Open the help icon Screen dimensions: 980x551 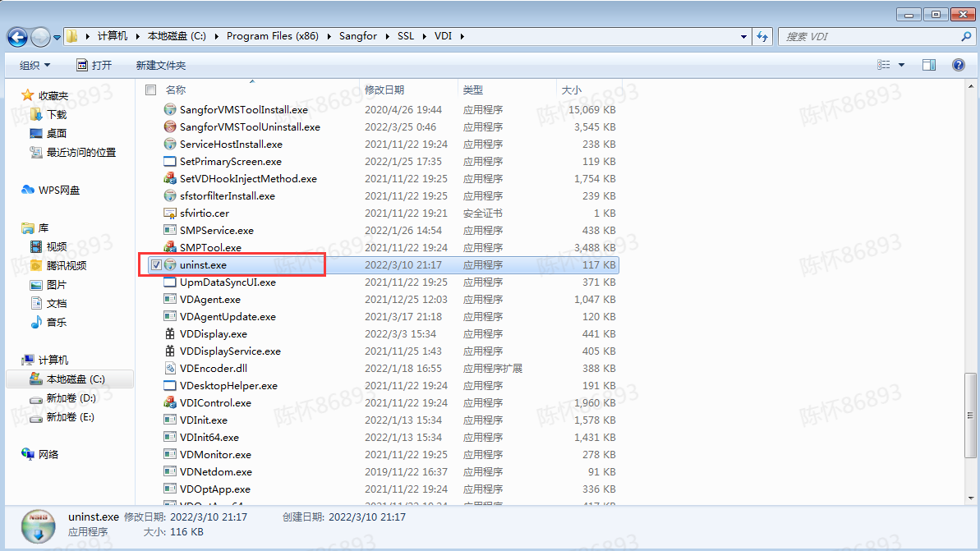click(958, 65)
